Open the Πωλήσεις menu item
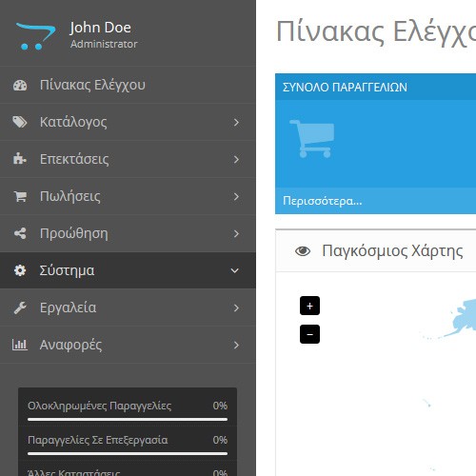476x476 pixels. (128, 196)
